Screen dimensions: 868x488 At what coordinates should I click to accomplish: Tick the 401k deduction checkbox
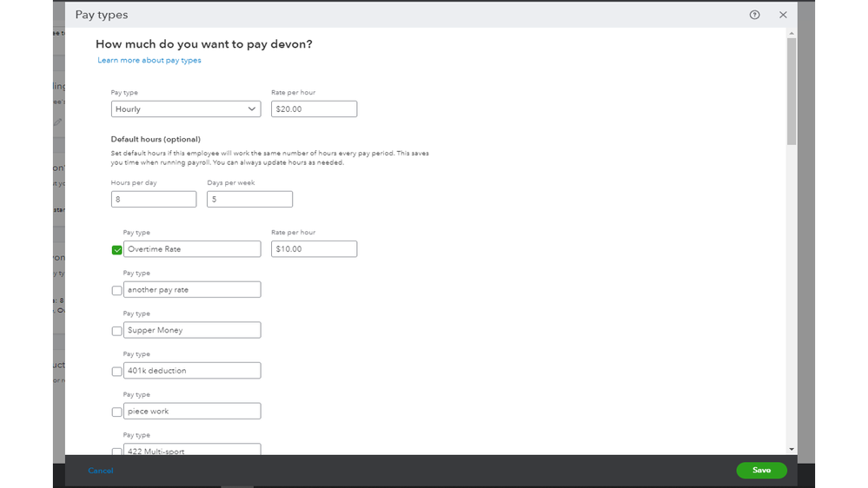[x=117, y=372]
